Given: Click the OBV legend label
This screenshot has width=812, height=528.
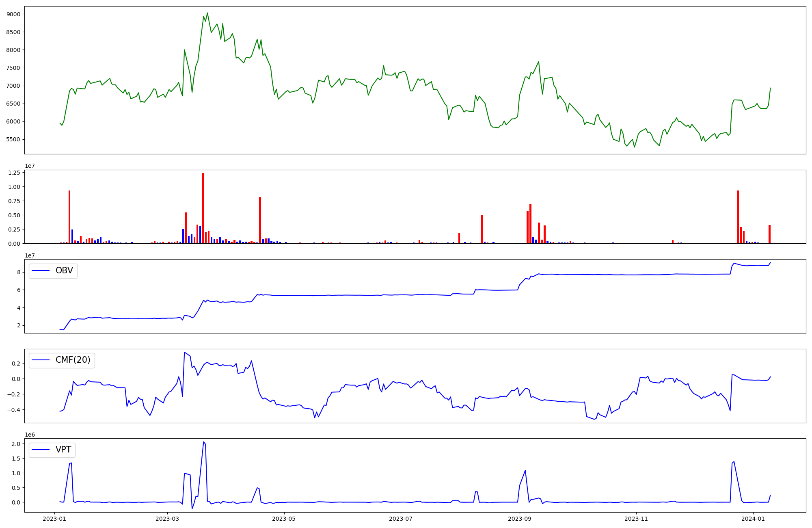Looking at the screenshot, I should tap(64, 271).
